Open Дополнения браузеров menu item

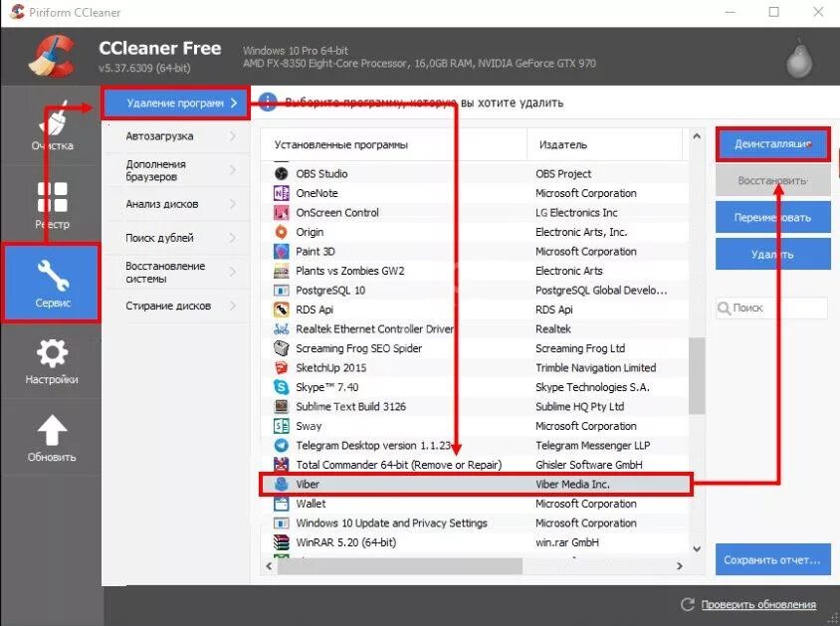pos(176,170)
